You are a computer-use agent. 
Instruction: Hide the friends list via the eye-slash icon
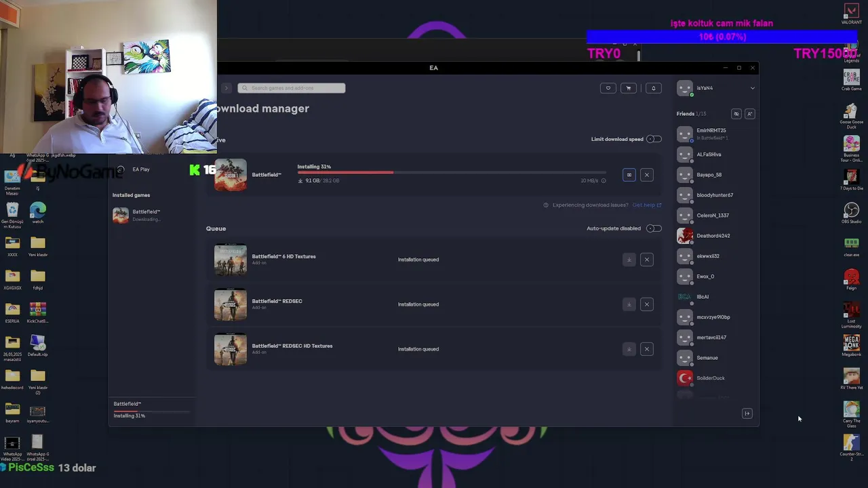click(x=736, y=114)
